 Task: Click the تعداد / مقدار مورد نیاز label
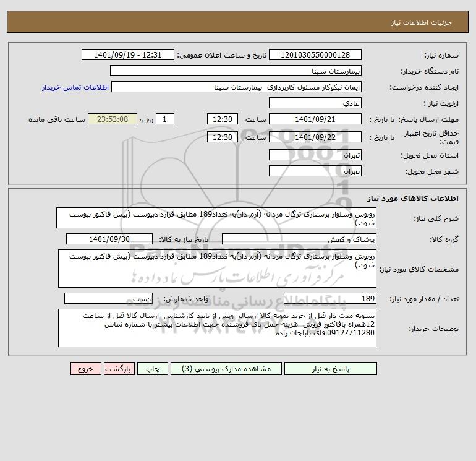[x=424, y=299]
